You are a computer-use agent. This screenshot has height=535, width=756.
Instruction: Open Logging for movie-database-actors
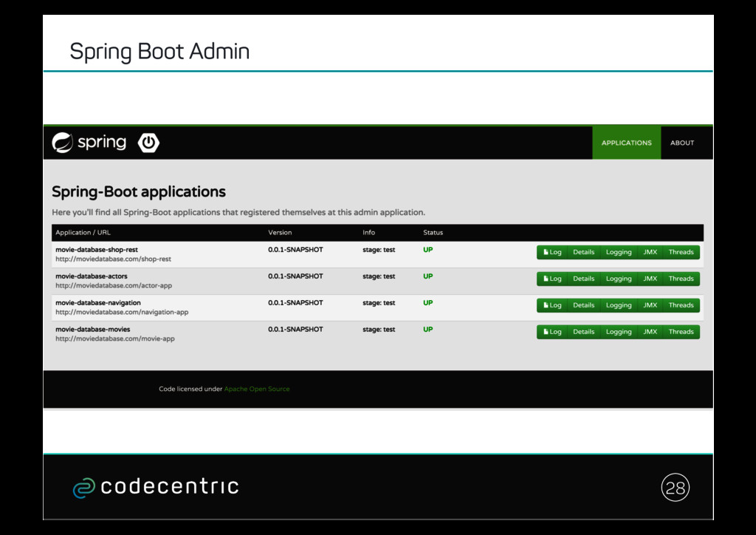[x=619, y=279]
